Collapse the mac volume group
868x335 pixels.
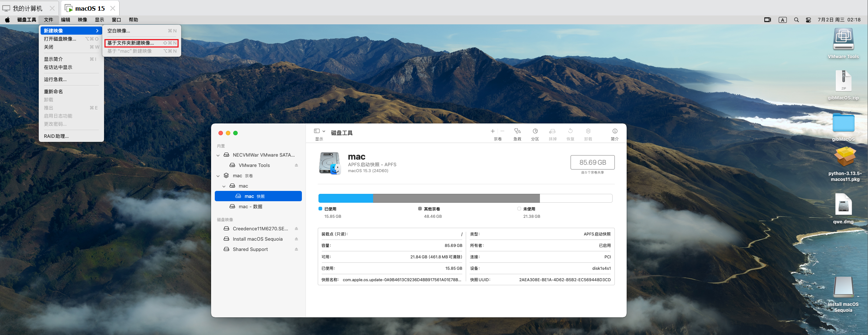pyautogui.click(x=224, y=186)
